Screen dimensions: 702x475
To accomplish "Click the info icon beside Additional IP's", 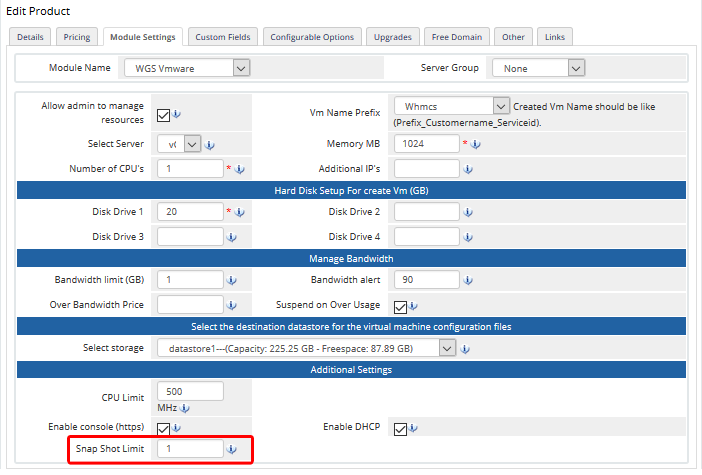I will [x=468, y=169].
